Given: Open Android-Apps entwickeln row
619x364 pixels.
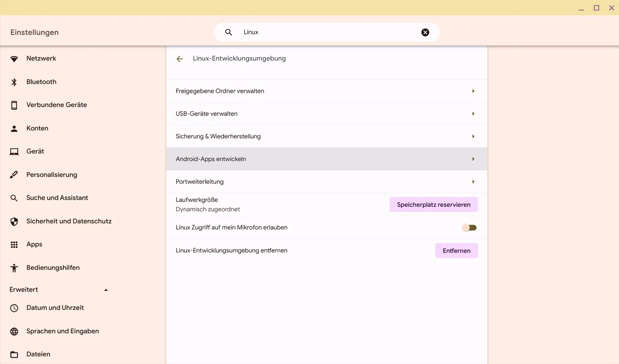Looking at the screenshot, I should coord(327,159).
